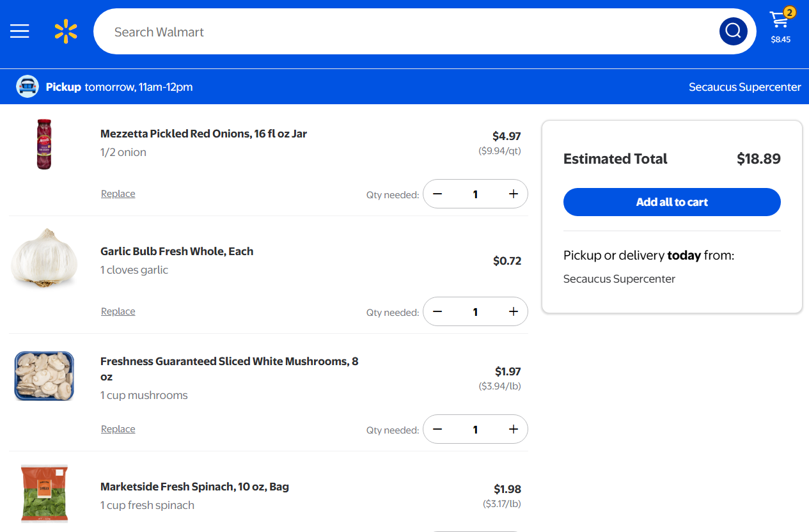The image size is (809, 532).
Task: Open Marketside Fresh Spinach product title
Action: (x=194, y=487)
